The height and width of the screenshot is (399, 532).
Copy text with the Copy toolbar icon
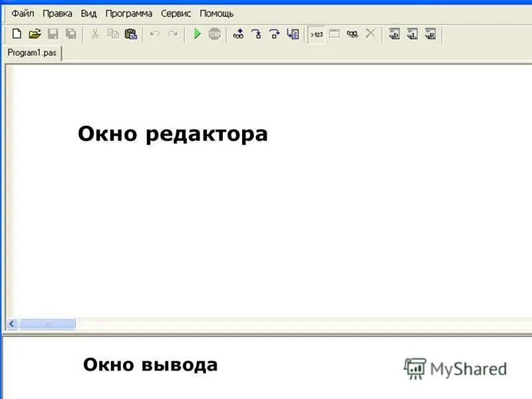pyautogui.click(x=113, y=34)
